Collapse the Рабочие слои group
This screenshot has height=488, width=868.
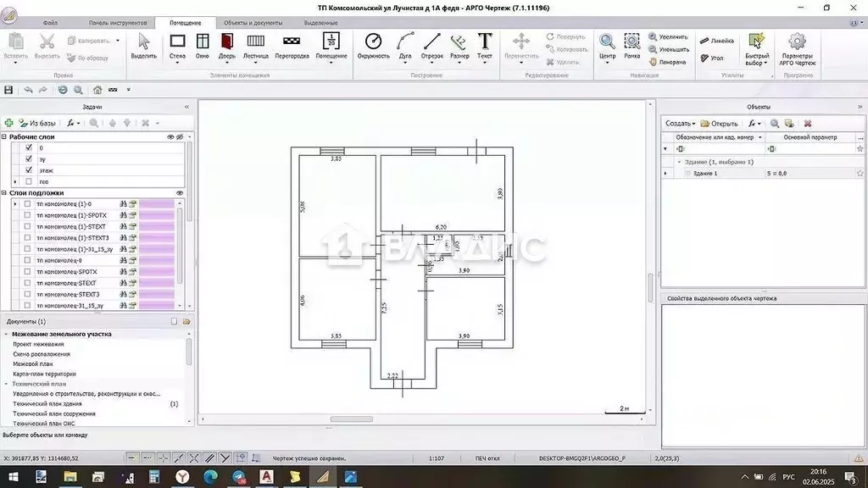click(x=4, y=136)
